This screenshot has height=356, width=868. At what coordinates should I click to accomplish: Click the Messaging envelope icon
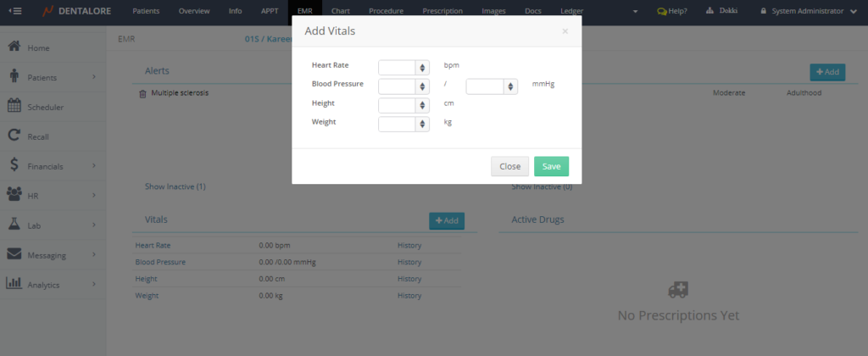pos(14,254)
